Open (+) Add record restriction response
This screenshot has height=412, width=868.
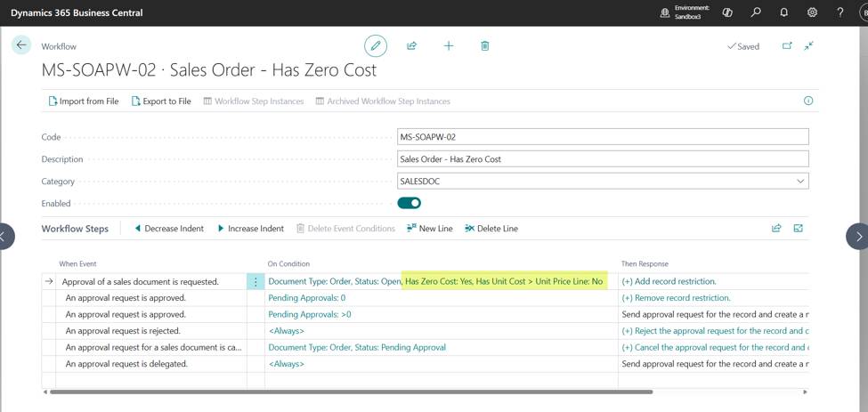pyautogui.click(x=669, y=281)
